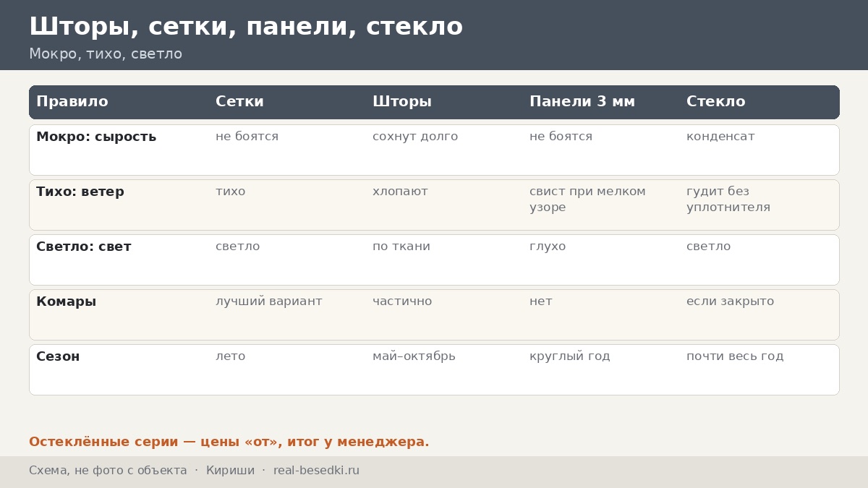
Task: Click the 'круглый год' cell
Action: click(x=570, y=356)
